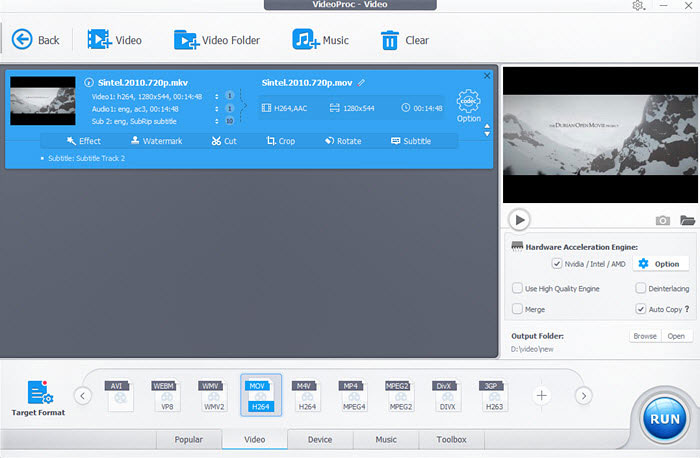Add a new format with plus

542,396
